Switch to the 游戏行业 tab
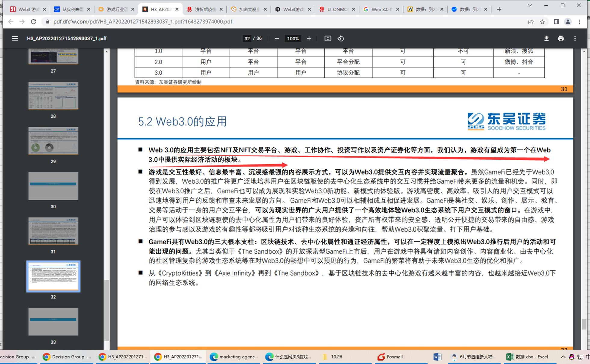 [x=116, y=9]
